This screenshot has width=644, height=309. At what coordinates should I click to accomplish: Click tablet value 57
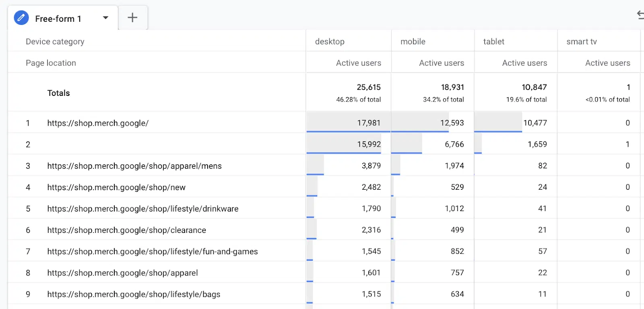pyautogui.click(x=543, y=251)
